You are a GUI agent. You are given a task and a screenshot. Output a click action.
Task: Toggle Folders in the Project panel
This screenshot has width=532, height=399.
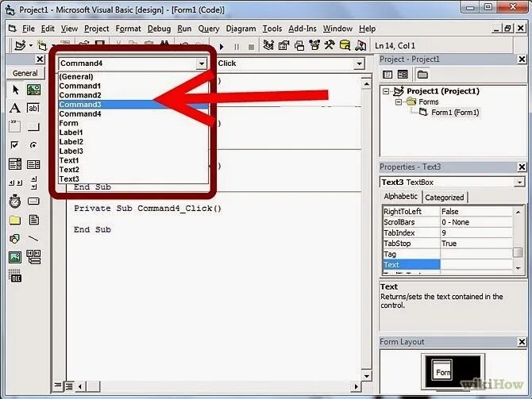422,75
